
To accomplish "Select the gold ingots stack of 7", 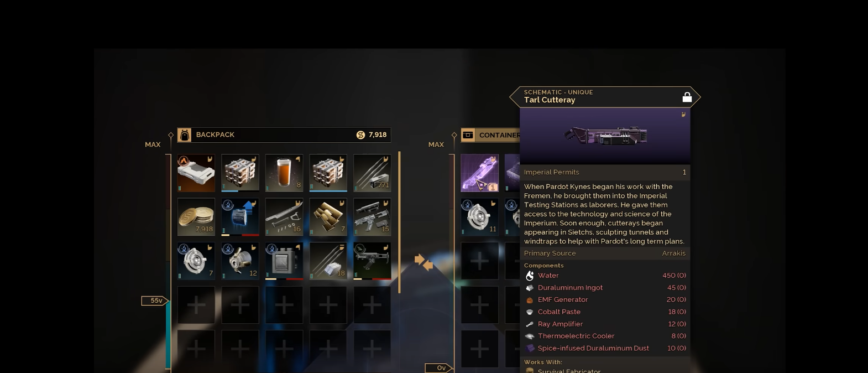I will (x=328, y=217).
